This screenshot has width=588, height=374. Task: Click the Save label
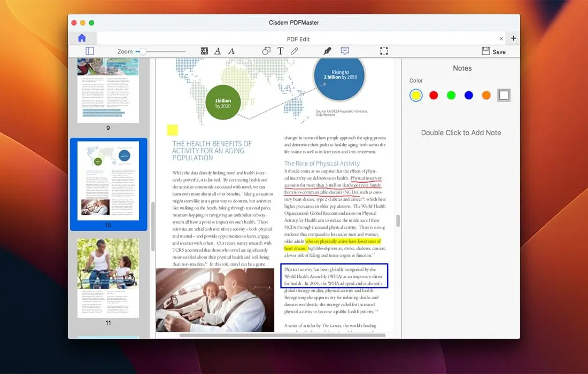(499, 52)
